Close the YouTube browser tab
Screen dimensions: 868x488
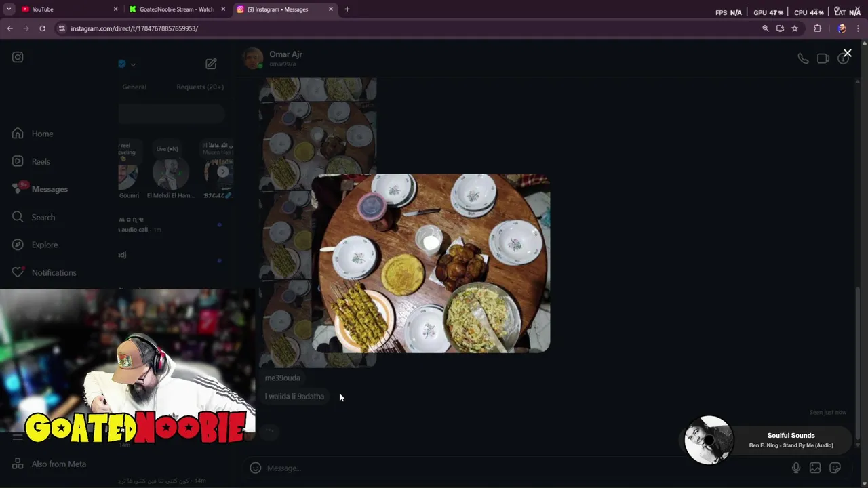[x=115, y=9]
